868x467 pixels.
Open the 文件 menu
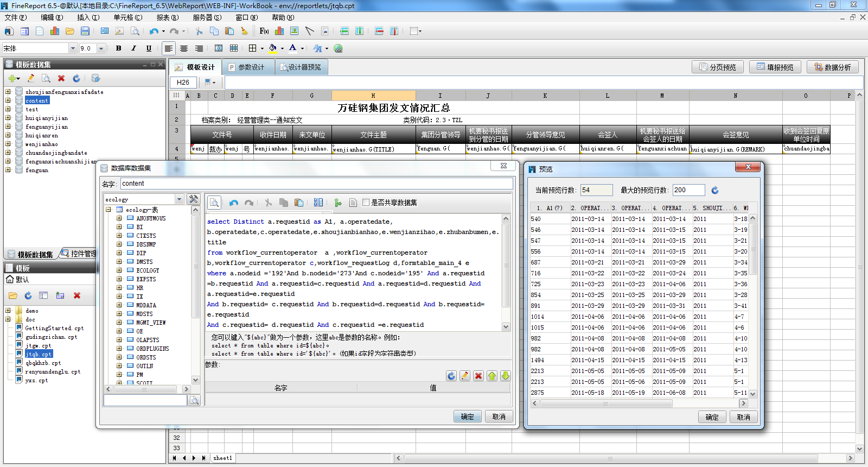[16, 17]
